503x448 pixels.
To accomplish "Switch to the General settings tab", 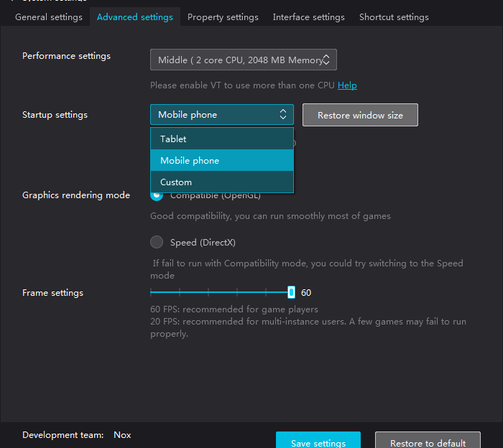I will pos(49,17).
